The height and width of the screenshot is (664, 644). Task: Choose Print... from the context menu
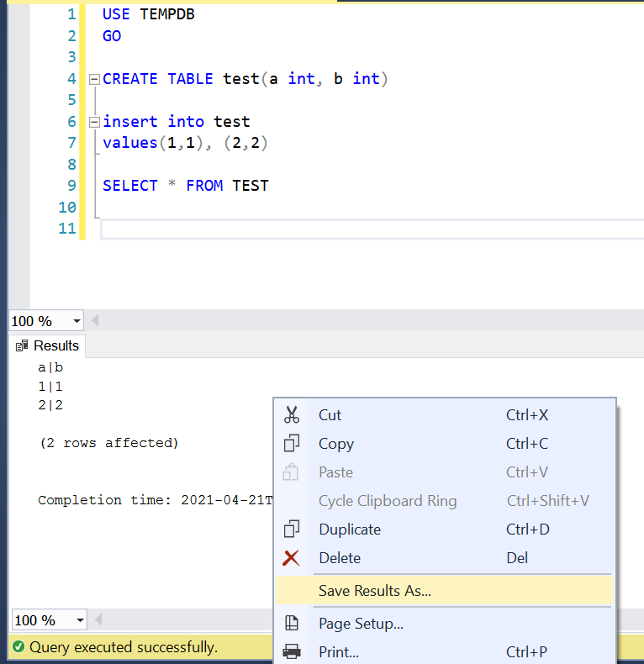point(444,651)
